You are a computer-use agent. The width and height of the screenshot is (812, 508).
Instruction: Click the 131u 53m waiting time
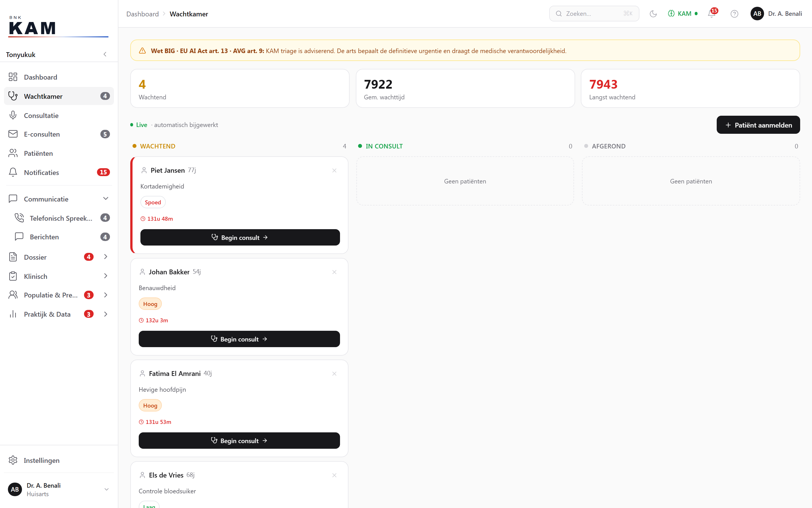[x=155, y=422]
